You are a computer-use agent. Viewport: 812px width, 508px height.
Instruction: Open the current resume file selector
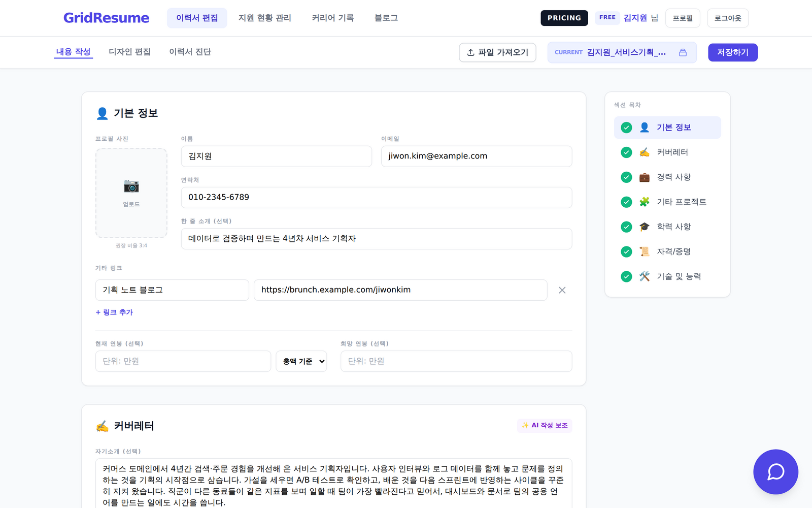point(622,52)
